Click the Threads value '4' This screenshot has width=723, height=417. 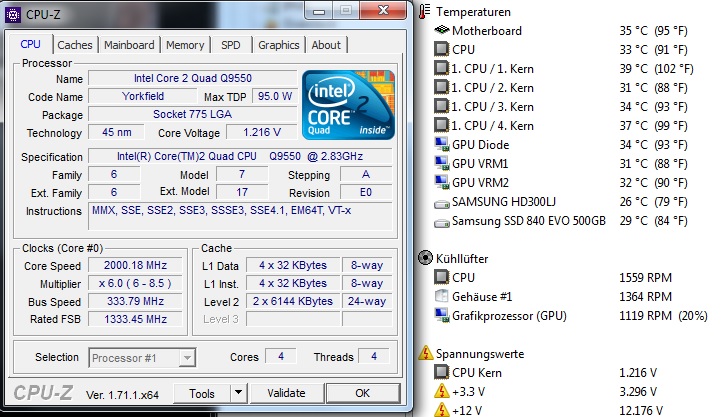click(x=374, y=356)
